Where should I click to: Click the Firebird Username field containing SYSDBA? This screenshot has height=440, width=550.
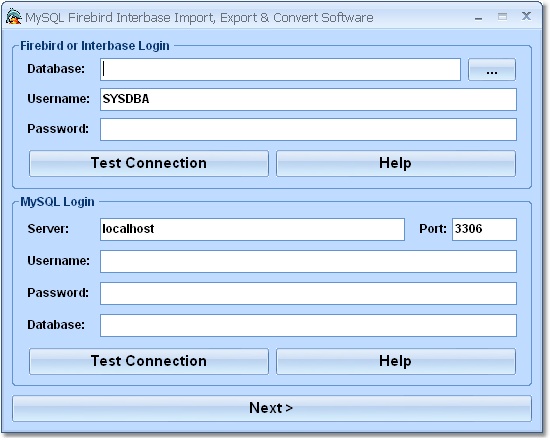[x=308, y=99]
